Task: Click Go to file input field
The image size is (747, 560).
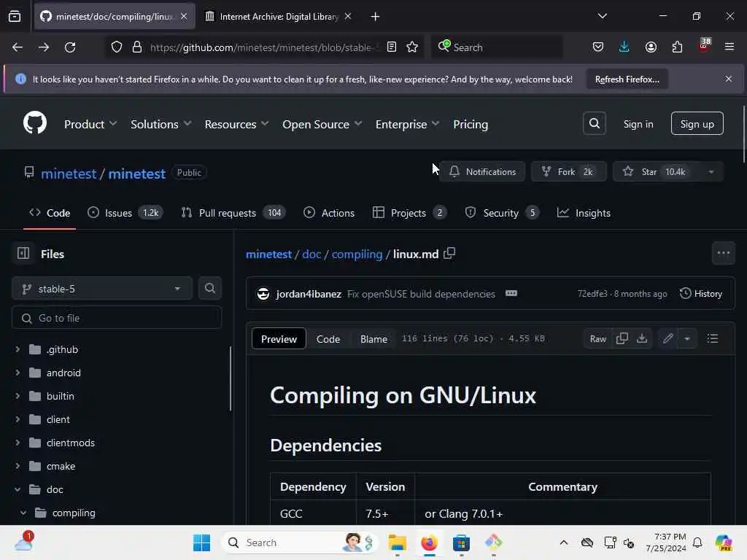Action: (117, 318)
